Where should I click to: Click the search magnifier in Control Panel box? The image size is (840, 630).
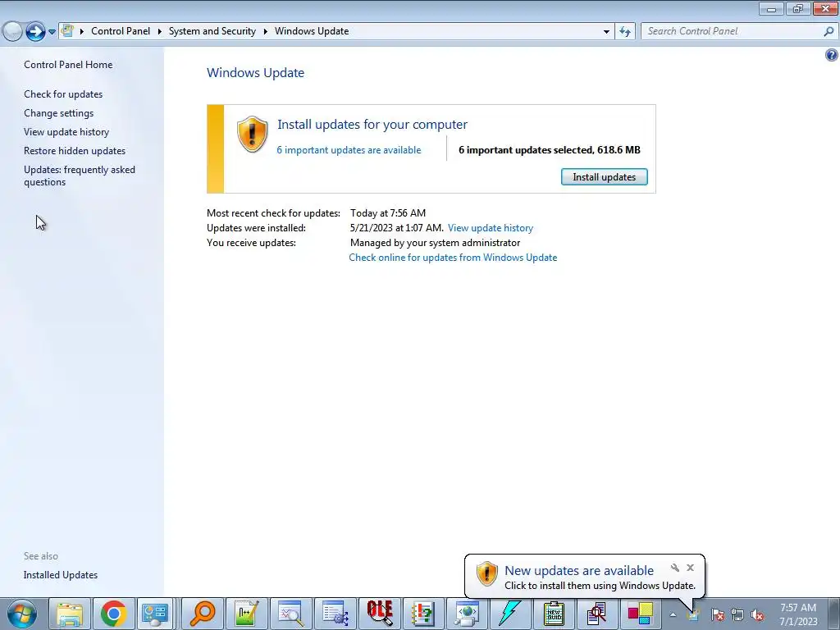829,31
